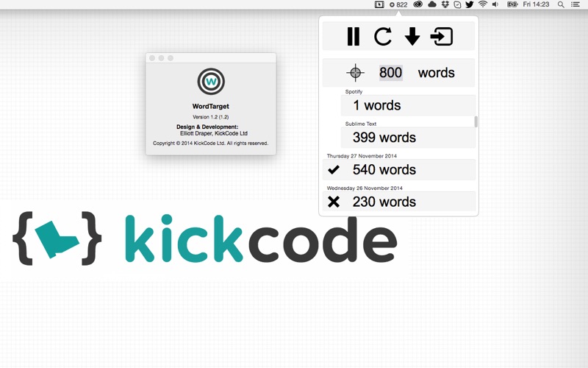The image size is (588, 368).
Task: Open the Wi-Fi status menu
Action: click(483, 4)
